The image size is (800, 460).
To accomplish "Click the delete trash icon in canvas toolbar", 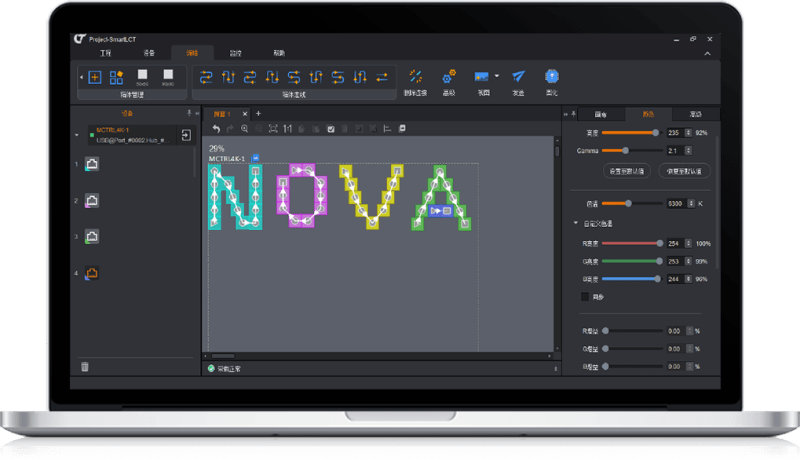I will pyautogui.click(x=344, y=129).
